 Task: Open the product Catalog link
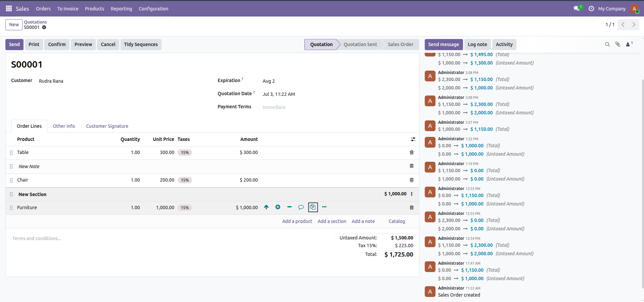(x=397, y=221)
